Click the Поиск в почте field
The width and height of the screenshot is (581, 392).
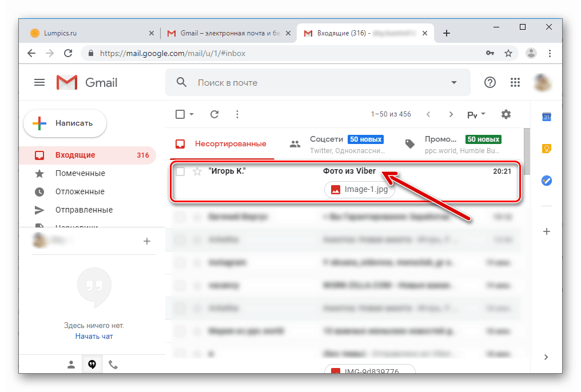(x=319, y=82)
